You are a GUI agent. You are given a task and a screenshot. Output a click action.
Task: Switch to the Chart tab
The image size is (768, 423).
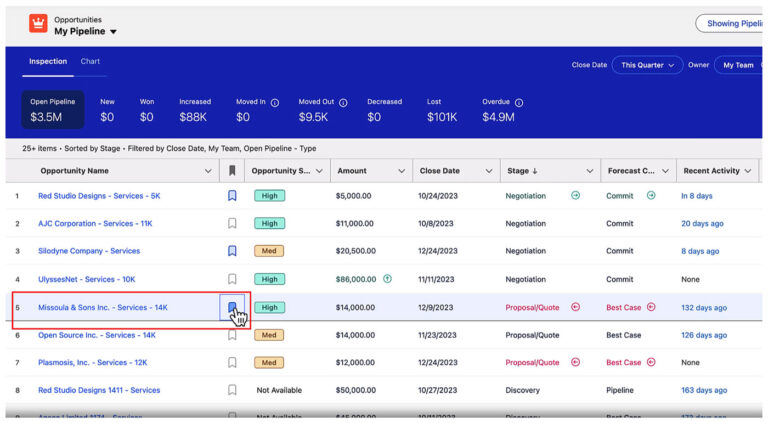click(x=90, y=62)
